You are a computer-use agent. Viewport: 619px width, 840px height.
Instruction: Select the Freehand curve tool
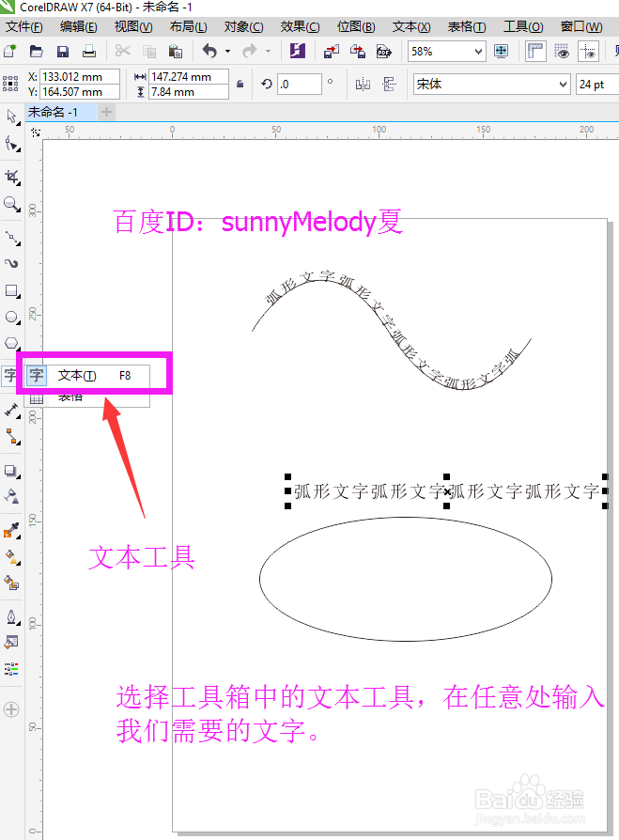tap(12, 237)
